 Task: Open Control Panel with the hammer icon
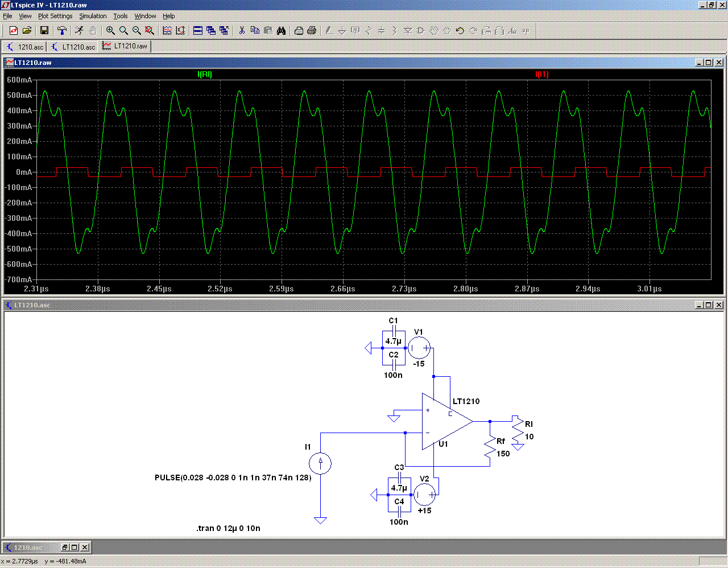pos(62,31)
